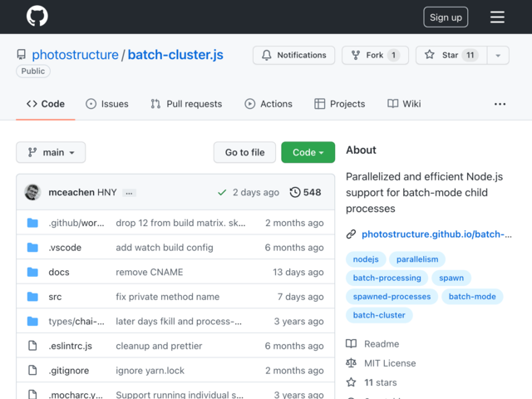Switch to the Pull requests tab
The image size is (532, 399).
pos(186,104)
